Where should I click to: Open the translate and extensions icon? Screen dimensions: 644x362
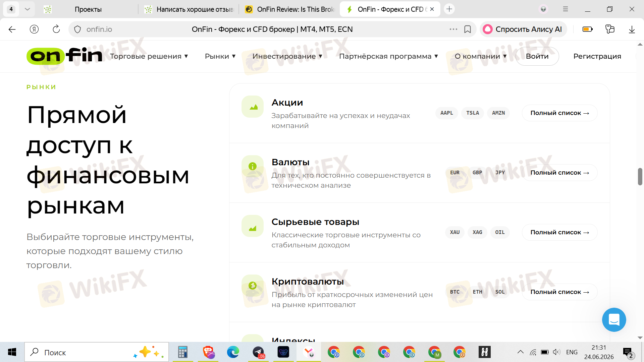pos(610,29)
